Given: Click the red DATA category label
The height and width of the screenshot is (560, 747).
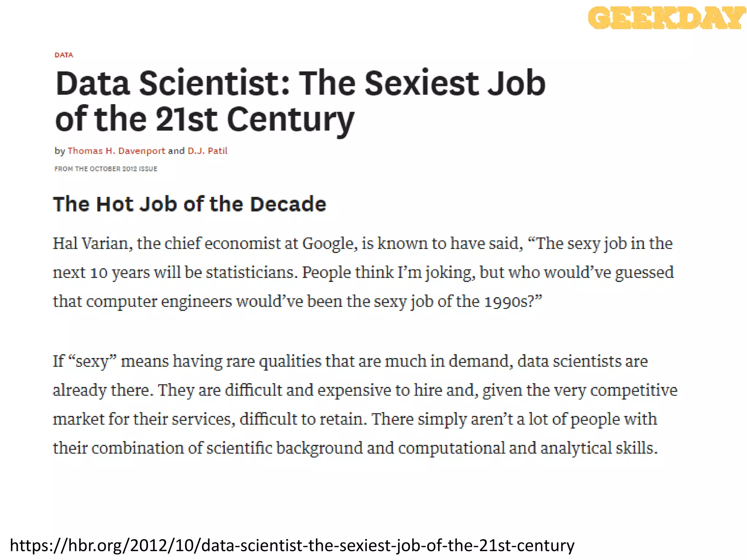Looking at the screenshot, I should [x=64, y=55].
